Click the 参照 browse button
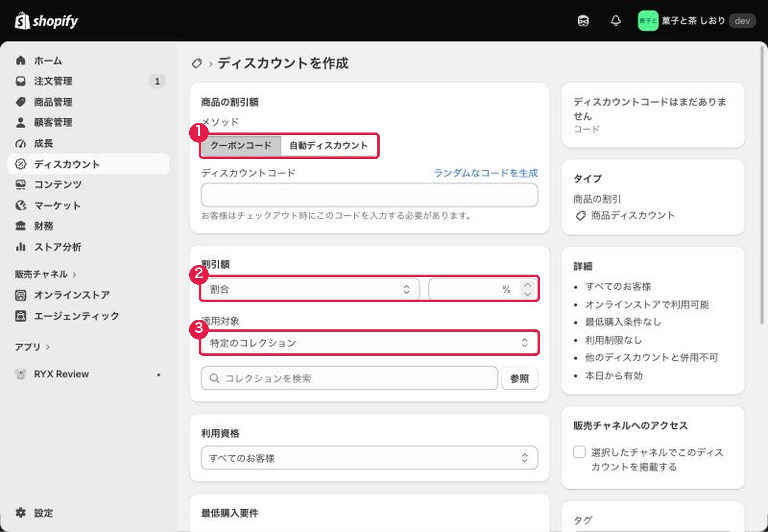768x532 pixels. [519, 378]
